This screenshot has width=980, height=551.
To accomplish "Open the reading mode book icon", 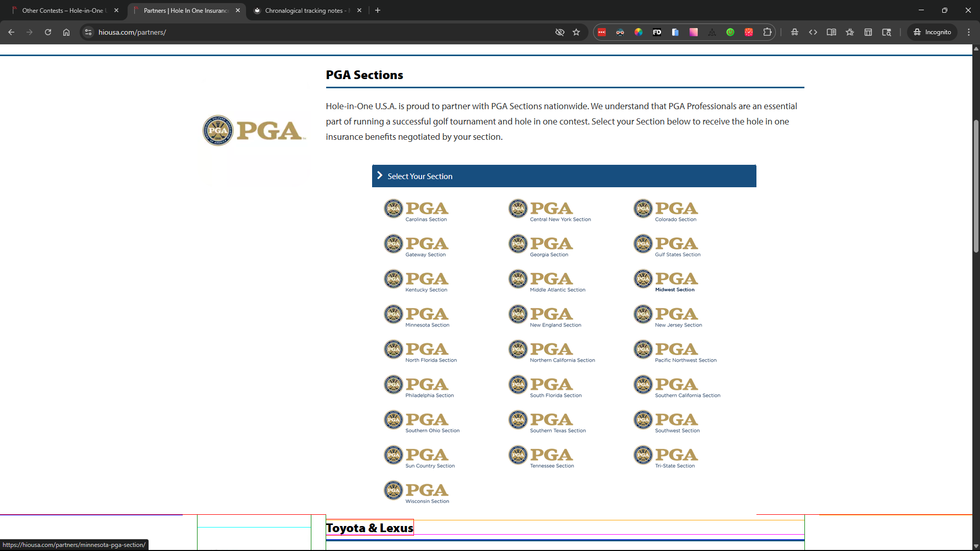I will [x=831, y=32].
